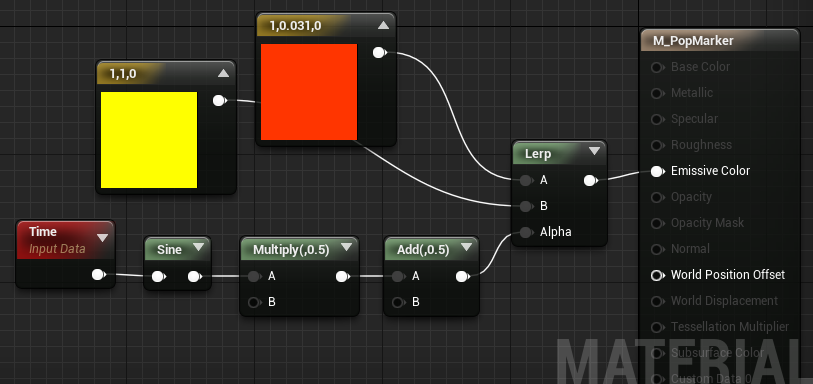Click the Time node output pin
The height and width of the screenshot is (384, 813).
[99, 275]
